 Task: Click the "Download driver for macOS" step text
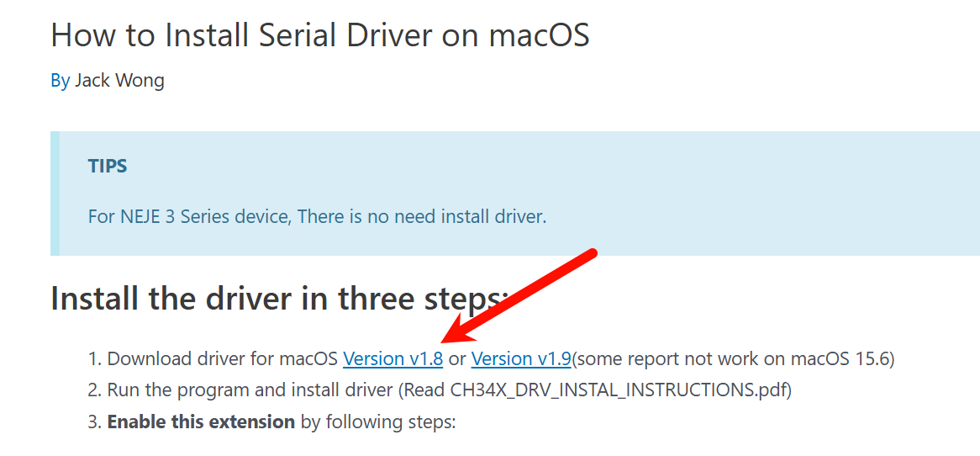click(x=223, y=359)
